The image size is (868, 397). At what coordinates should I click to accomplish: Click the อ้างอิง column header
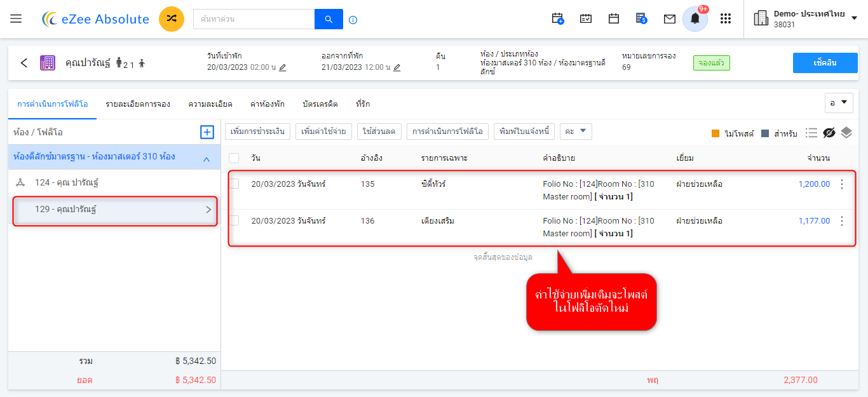(x=371, y=158)
